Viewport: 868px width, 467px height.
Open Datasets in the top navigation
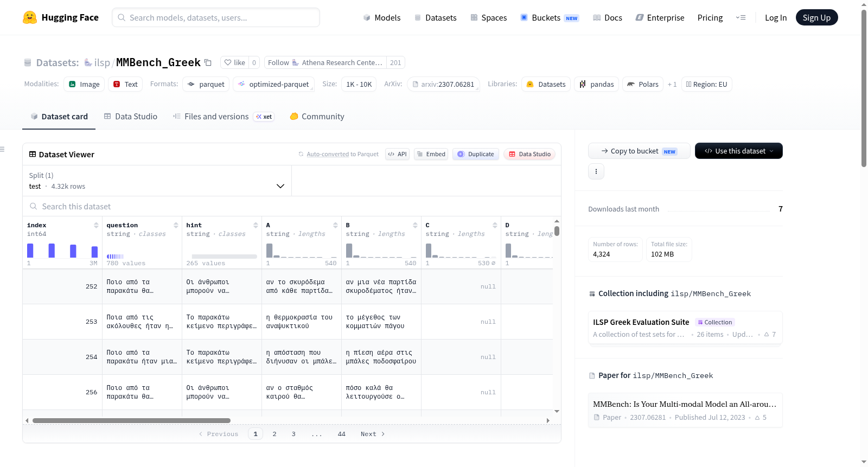[435, 17]
